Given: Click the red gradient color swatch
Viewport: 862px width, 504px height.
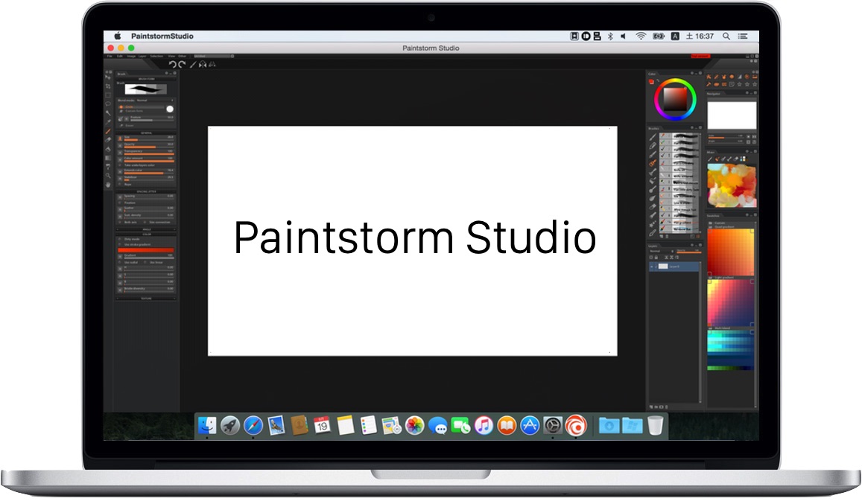Looking at the screenshot, I should 146,250.
